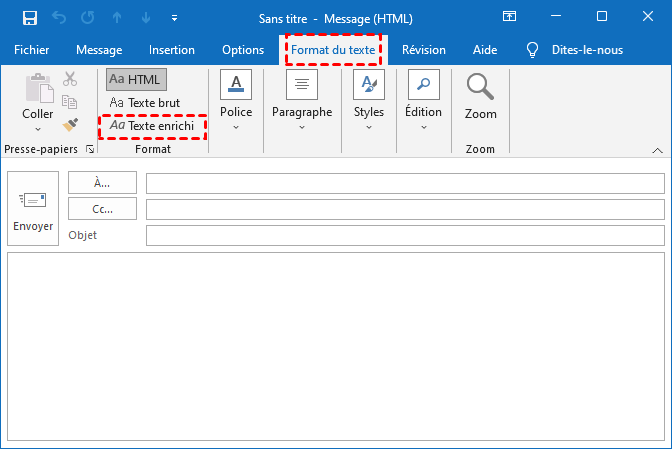
Task: Open the Fichier menu
Action: click(x=32, y=50)
